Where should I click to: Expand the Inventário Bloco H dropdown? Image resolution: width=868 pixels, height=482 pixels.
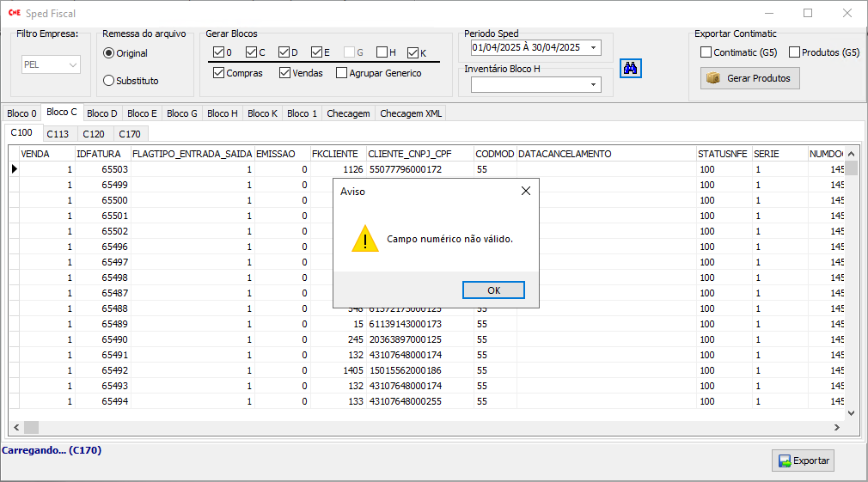point(594,84)
